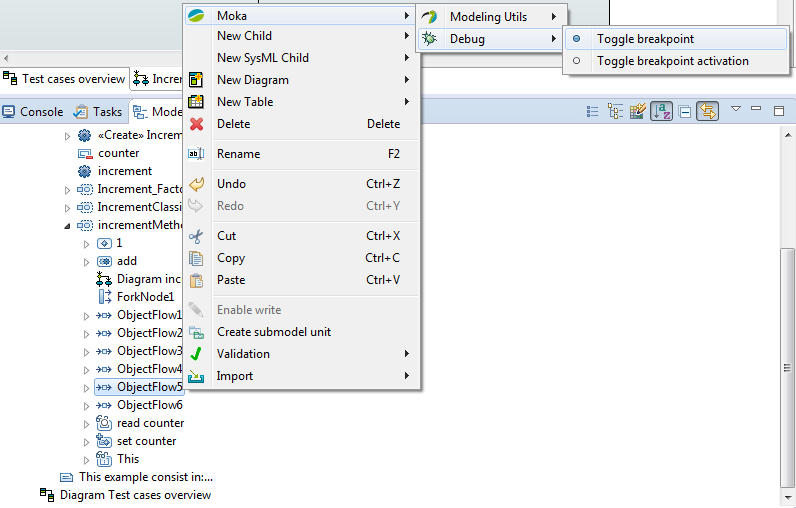Expand the IncrementClassi tree node
Viewport: 796px width, 508px height.
click(x=67, y=208)
